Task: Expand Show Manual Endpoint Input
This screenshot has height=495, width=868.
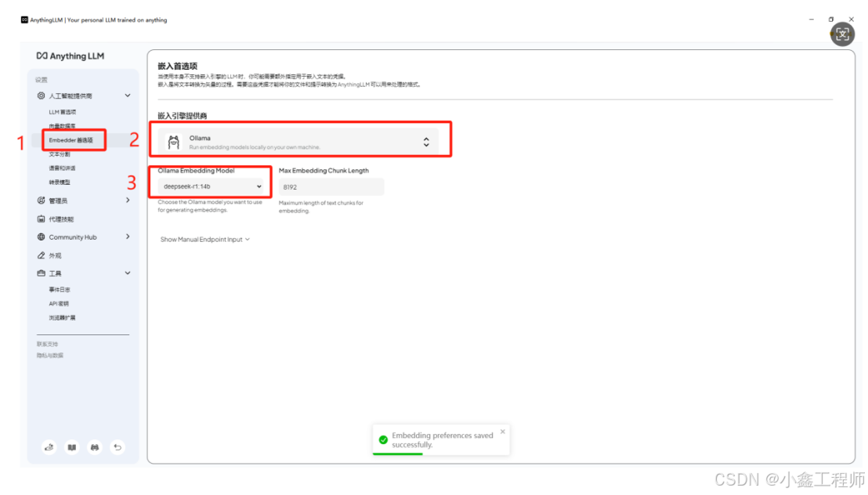Action: point(204,240)
